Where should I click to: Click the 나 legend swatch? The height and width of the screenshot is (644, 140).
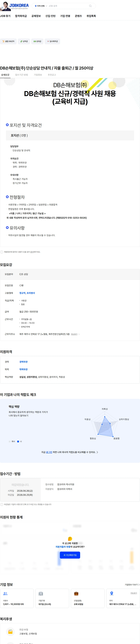18,442
